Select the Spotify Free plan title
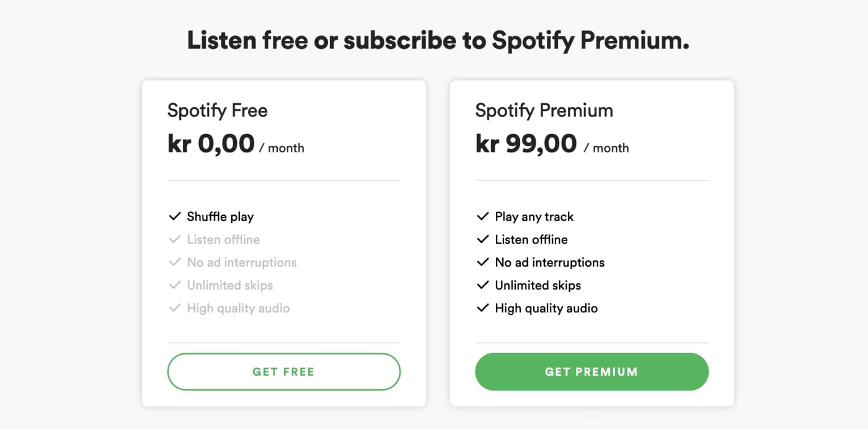Image resolution: width=868 pixels, height=429 pixels. click(218, 111)
